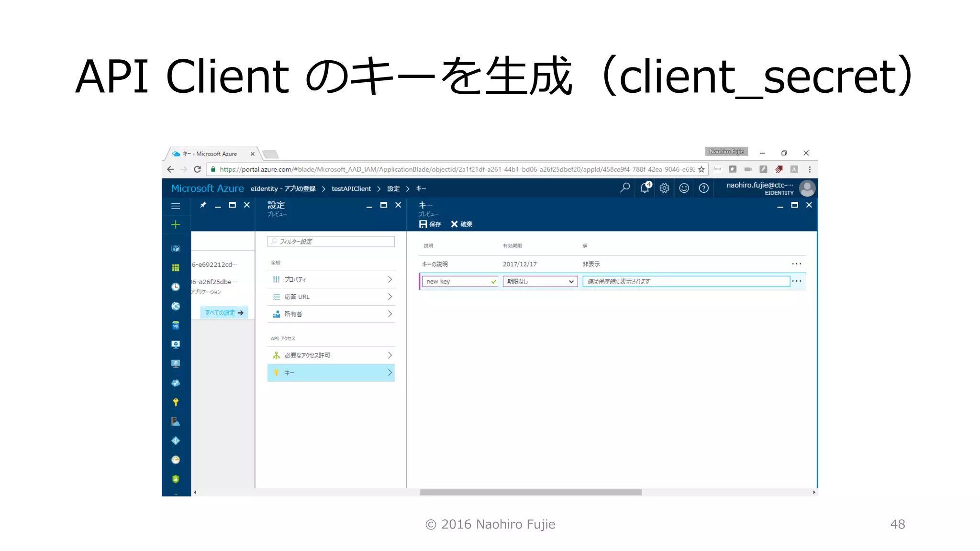
Task: Click the browser address bar URL
Action: (x=457, y=169)
